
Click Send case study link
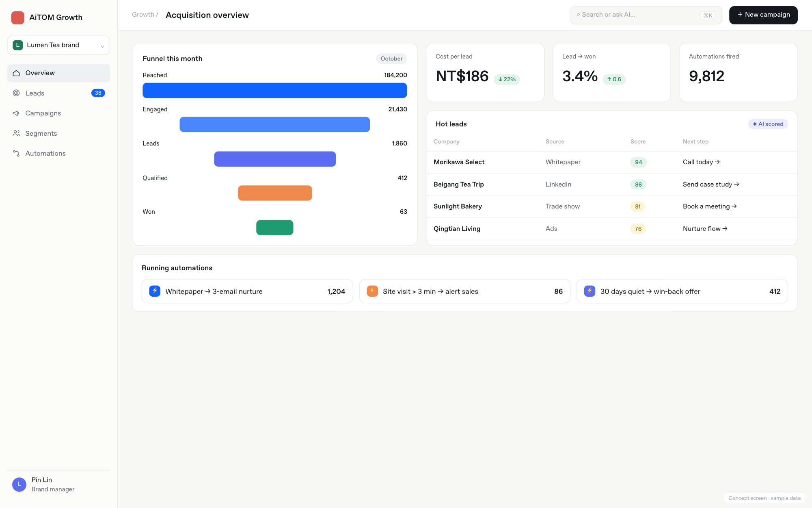tap(711, 185)
